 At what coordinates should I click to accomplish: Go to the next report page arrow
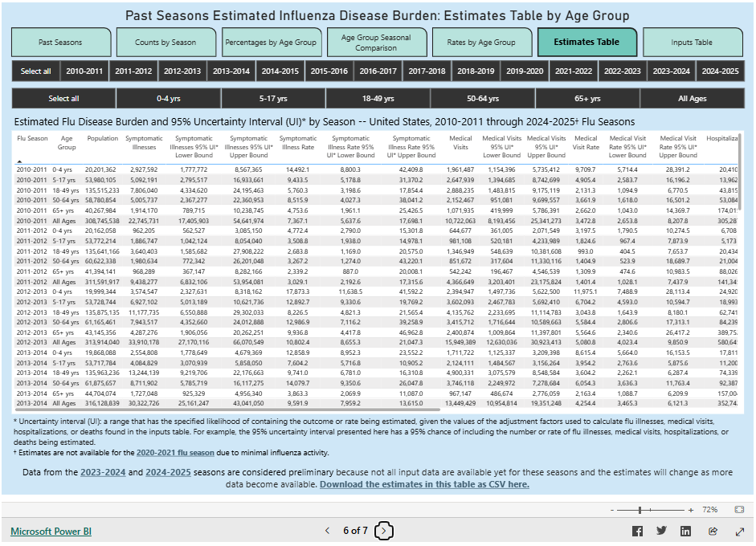[384, 531]
